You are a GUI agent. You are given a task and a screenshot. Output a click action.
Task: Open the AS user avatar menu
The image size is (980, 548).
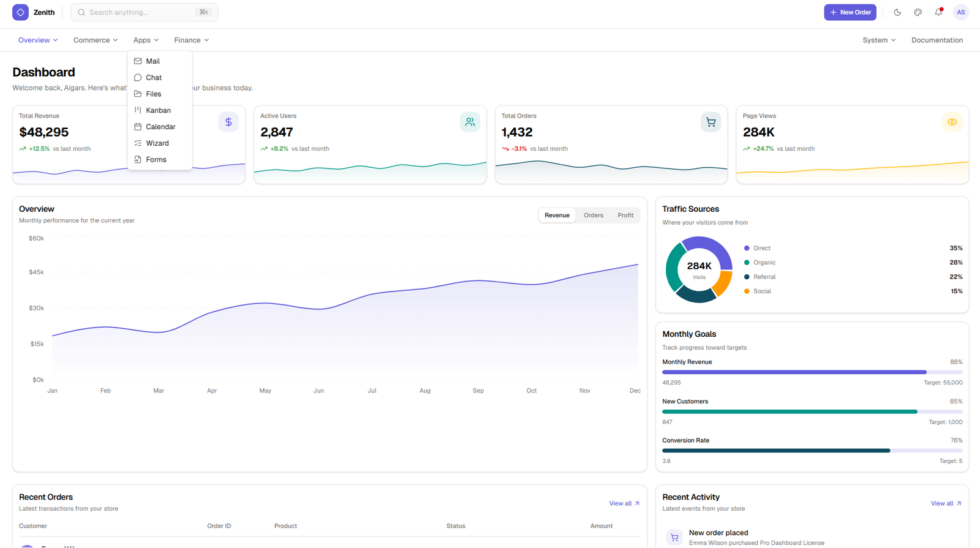click(960, 12)
